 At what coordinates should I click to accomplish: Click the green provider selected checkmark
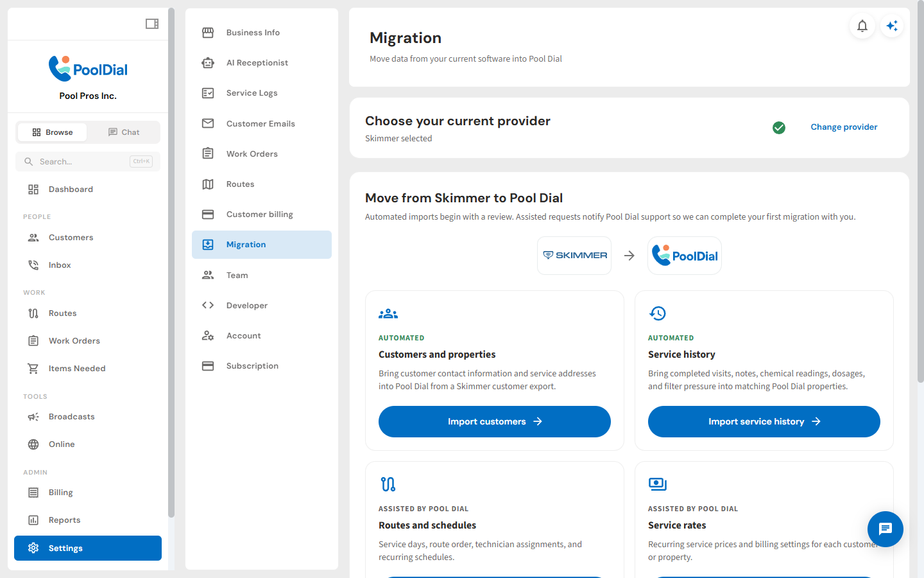779,128
